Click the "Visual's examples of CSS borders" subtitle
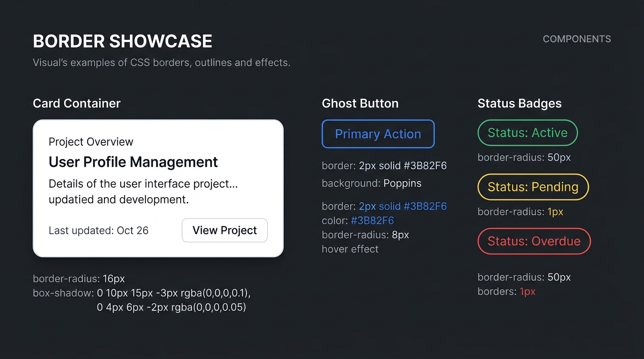The height and width of the screenshot is (359, 644). click(x=161, y=63)
